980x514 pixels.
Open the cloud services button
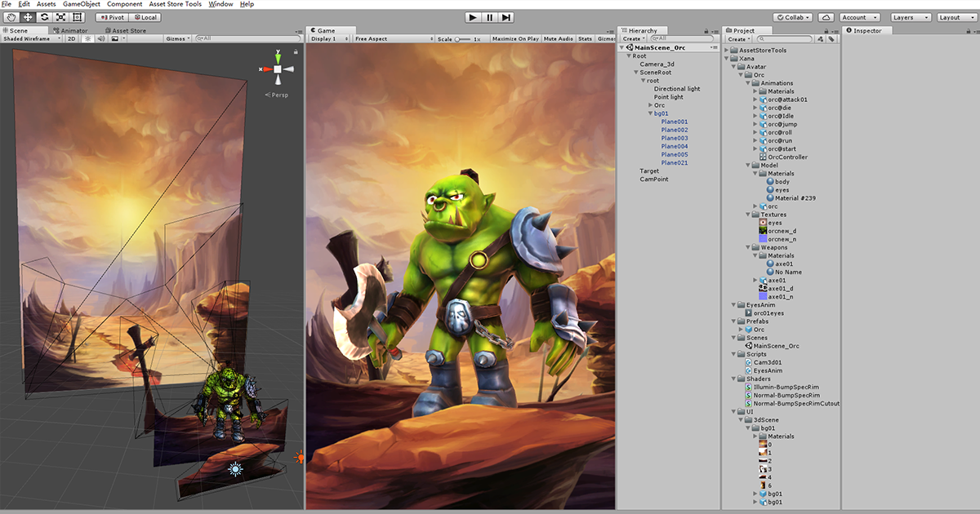[x=826, y=17]
